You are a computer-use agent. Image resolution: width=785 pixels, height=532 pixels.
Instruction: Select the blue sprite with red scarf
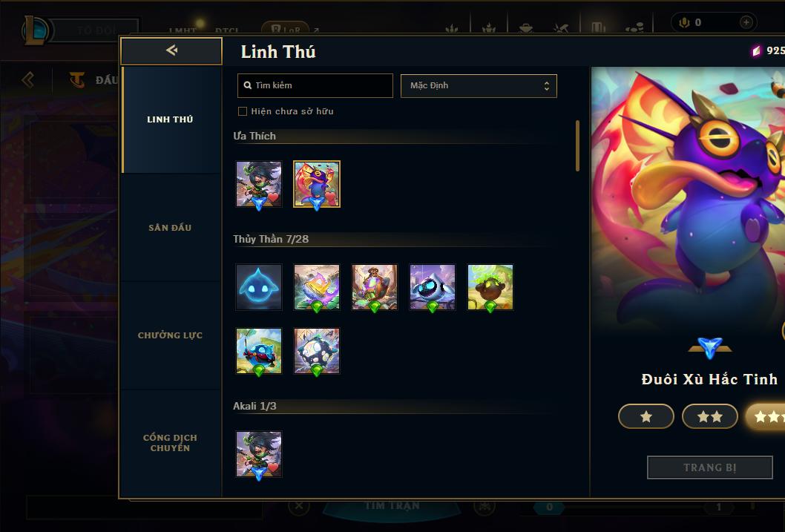click(259, 351)
